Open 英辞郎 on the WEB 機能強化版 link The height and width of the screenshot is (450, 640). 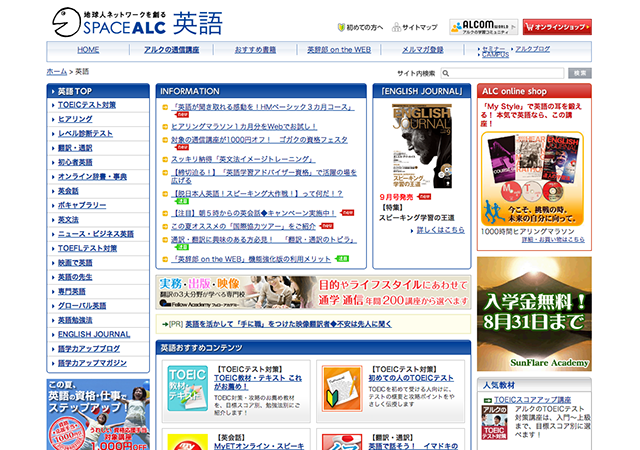coord(251,259)
